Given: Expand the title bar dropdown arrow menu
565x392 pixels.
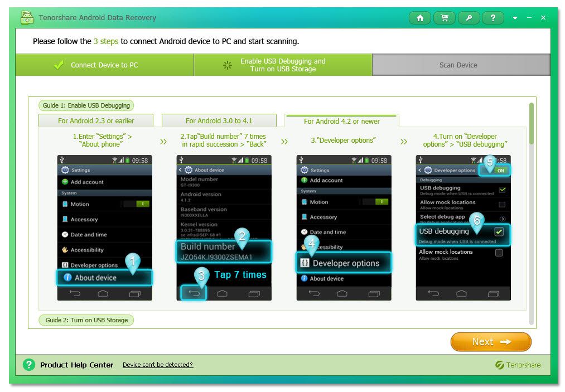Looking at the screenshot, I should [x=515, y=18].
